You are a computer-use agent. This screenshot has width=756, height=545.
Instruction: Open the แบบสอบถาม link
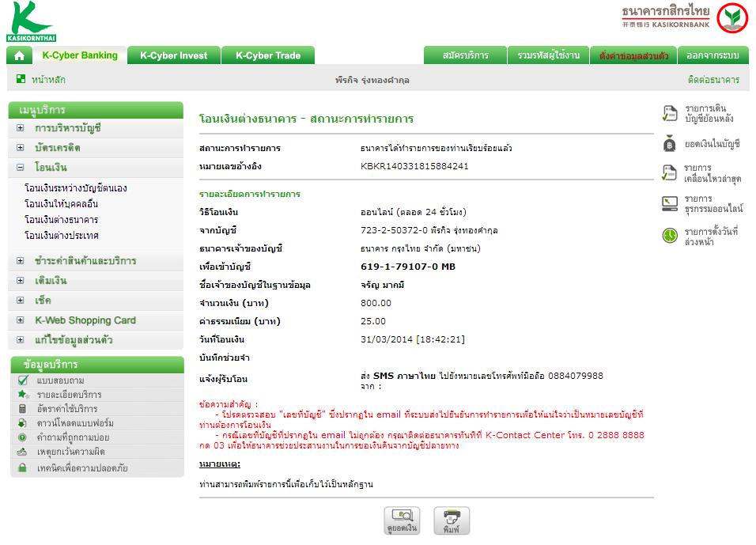(x=60, y=380)
